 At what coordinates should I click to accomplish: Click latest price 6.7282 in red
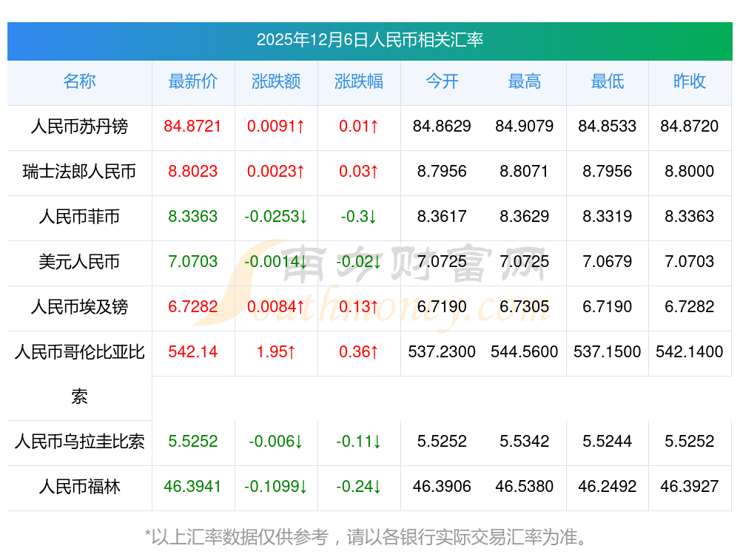[192, 307]
